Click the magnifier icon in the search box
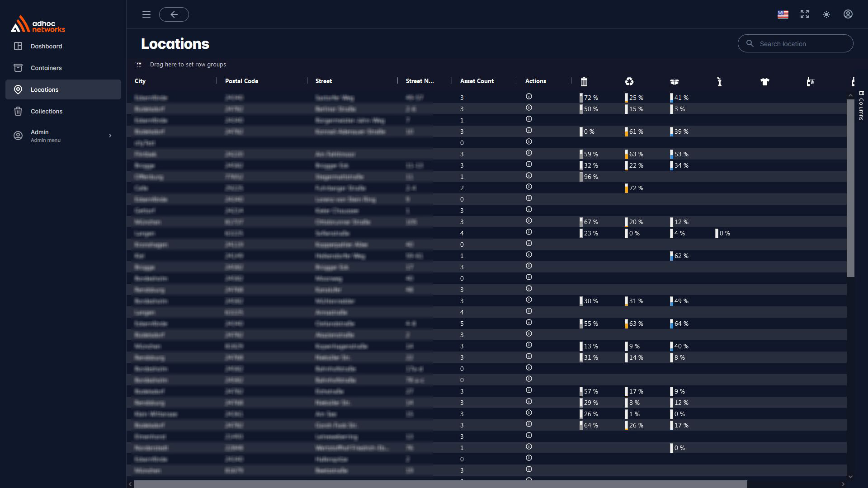This screenshot has height=488, width=868. tap(750, 44)
